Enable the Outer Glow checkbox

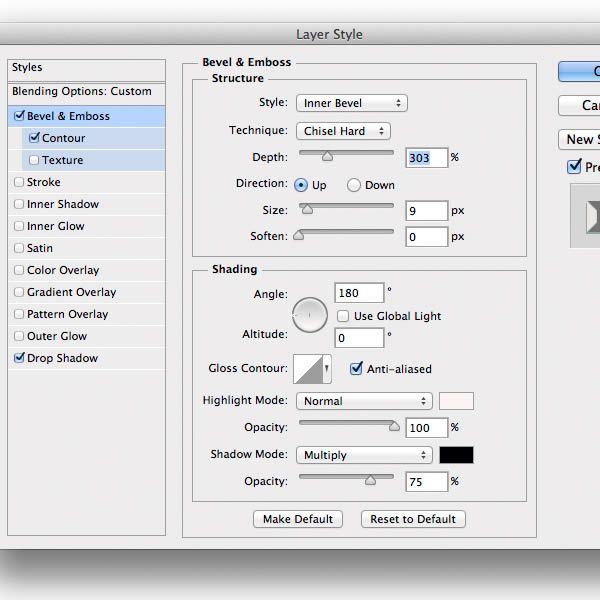(19, 336)
